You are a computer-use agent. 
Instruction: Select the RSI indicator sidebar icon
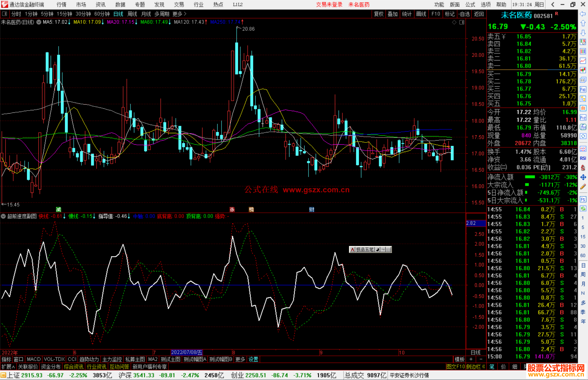[583, 158]
